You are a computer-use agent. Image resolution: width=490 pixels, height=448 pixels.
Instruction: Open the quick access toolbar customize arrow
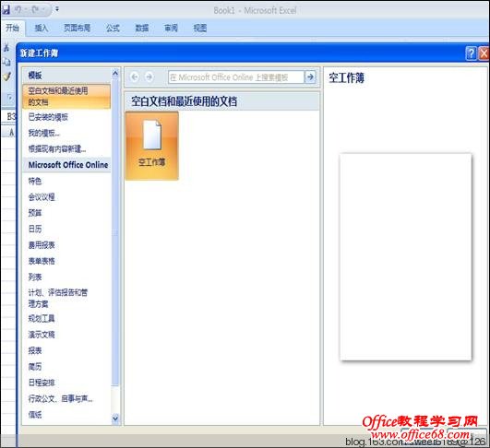[x=57, y=9]
